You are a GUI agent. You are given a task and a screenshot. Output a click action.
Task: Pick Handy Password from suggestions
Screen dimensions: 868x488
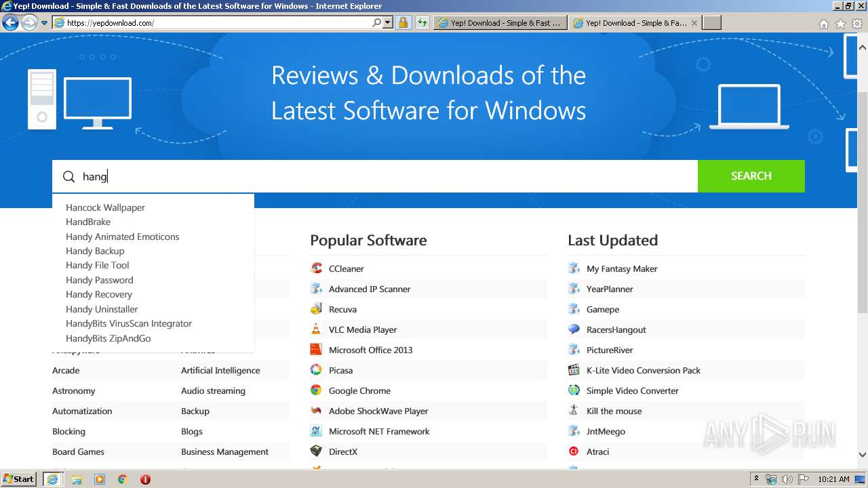[x=100, y=280]
